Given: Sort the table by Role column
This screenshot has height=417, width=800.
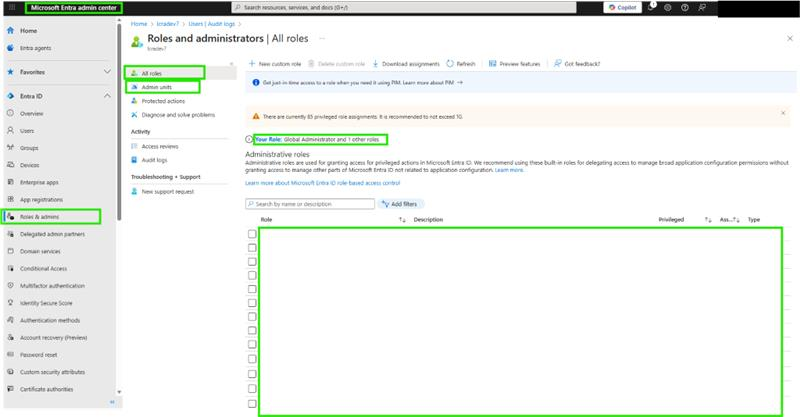Looking at the screenshot, I should click(402, 220).
